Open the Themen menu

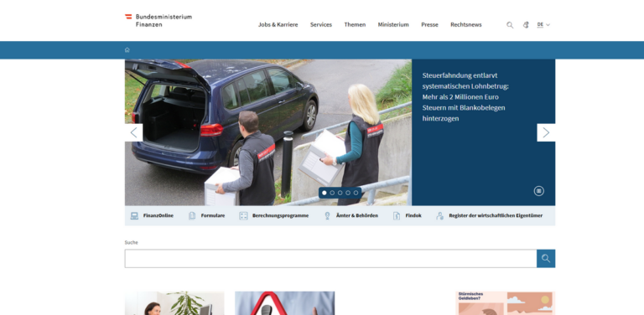point(355,24)
